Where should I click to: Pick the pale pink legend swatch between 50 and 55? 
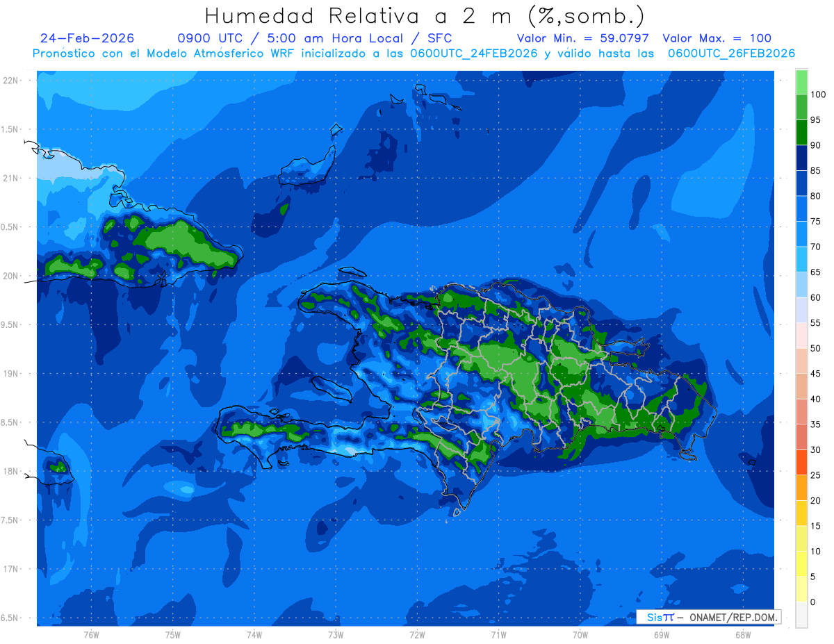801,336
